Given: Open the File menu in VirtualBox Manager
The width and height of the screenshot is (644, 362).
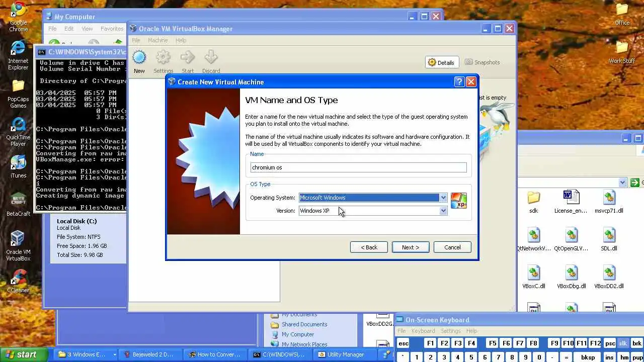Looking at the screenshot, I should tap(136, 40).
